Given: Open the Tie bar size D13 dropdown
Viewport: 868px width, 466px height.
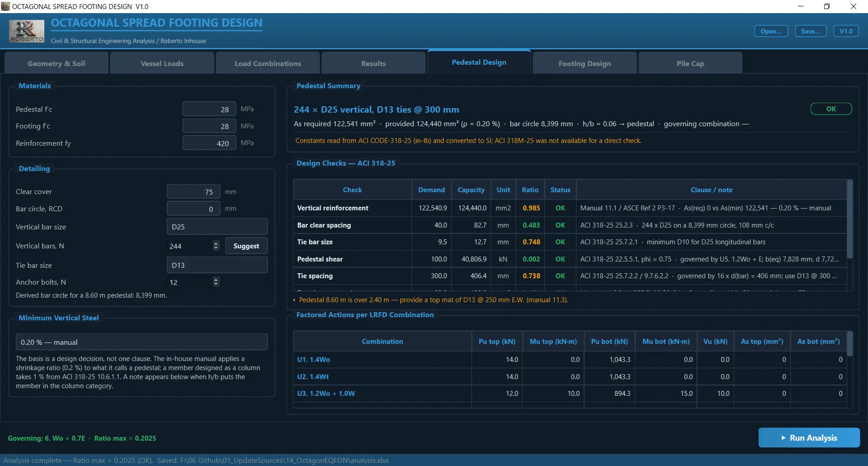Looking at the screenshot, I should click(x=217, y=265).
